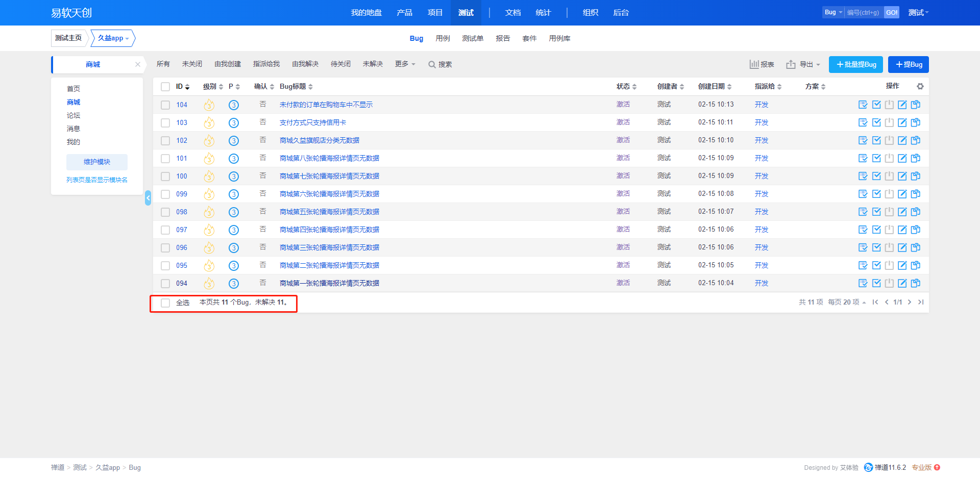The height and width of the screenshot is (478, 980).
Task: Click resolve icon for bug 104
Action: (876, 105)
